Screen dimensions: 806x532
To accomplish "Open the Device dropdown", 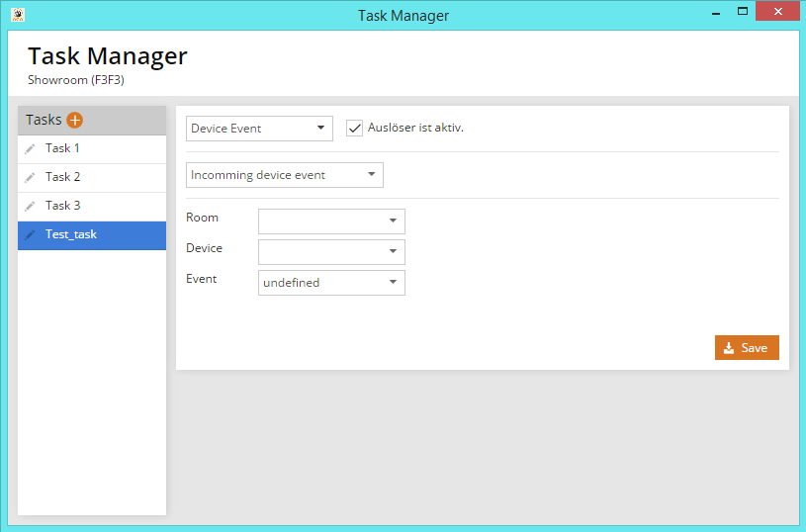I will click(331, 252).
